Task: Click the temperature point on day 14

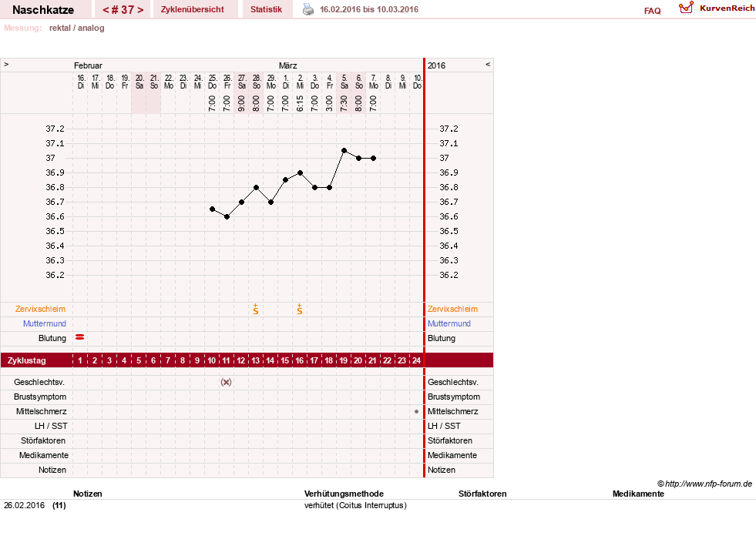Action: 271,202
